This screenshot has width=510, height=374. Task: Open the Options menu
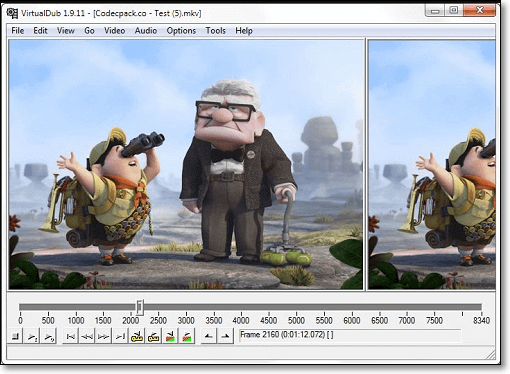(181, 31)
